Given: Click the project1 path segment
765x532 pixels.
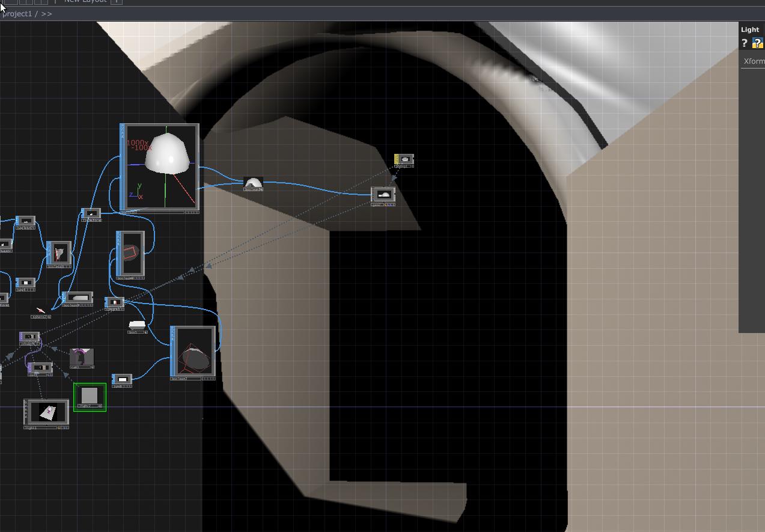Looking at the screenshot, I should coord(17,14).
